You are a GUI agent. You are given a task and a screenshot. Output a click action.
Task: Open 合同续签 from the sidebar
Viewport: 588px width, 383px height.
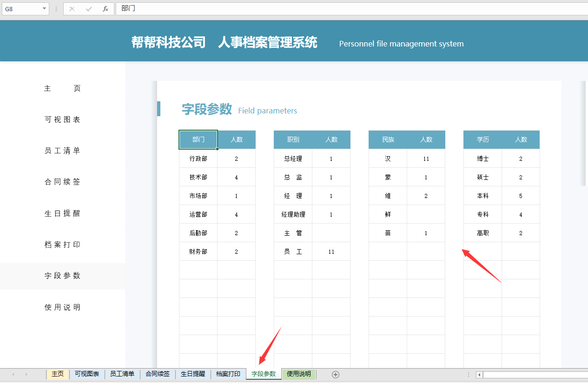coord(62,182)
